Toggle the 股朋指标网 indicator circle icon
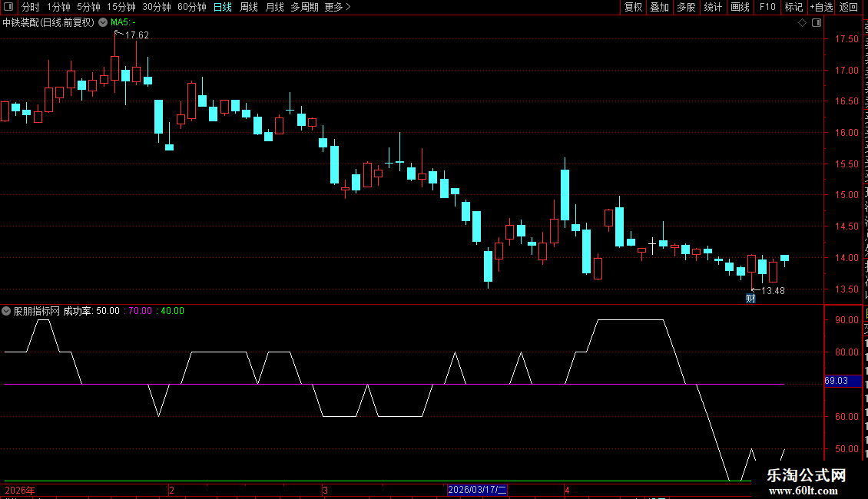This screenshot has height=499, width=868. point(6,311)
